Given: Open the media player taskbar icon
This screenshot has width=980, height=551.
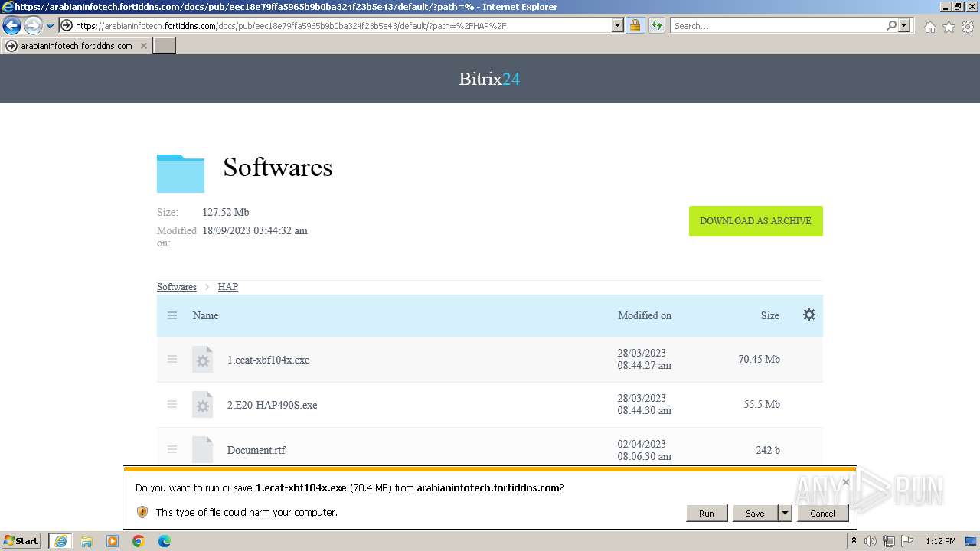Looking at the screenshot, I should coord(113,541).
